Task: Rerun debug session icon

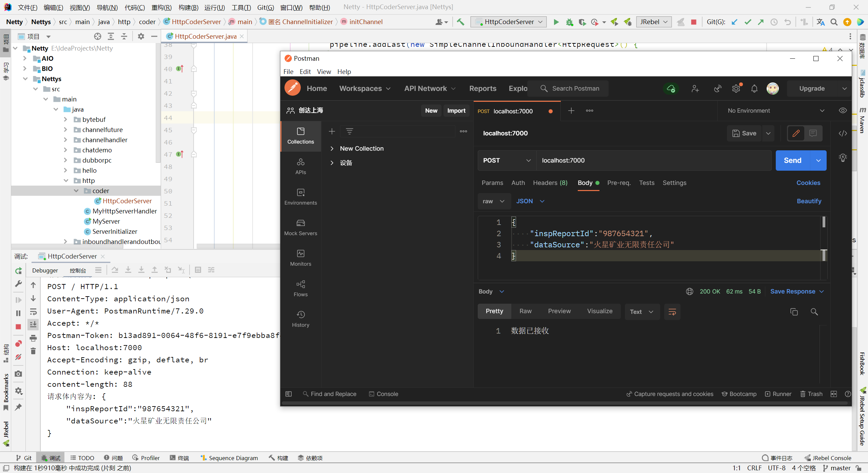Action: [x=19, y=271]
